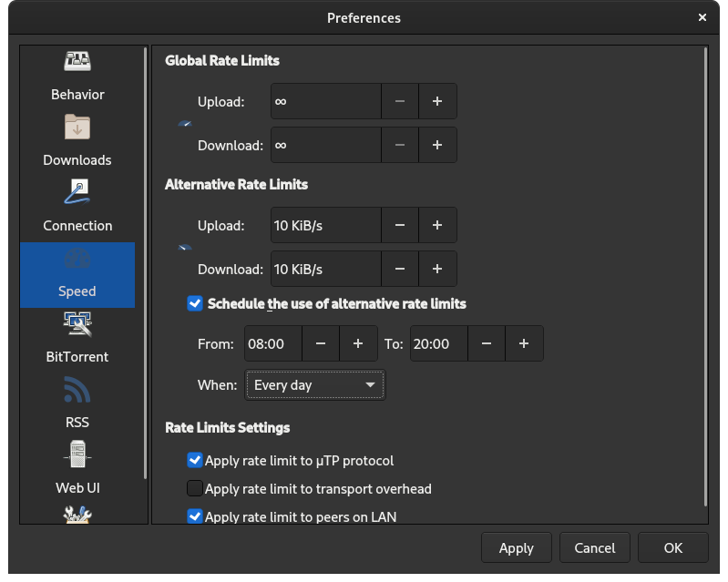Uncheck rate limit to peers on LAN
The width and height of the screenshot is (728, 582).
pos(195,516)
